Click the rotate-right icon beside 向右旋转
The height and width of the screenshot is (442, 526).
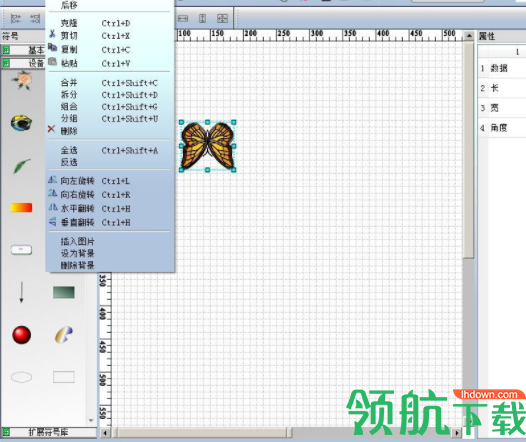point(52,193)
